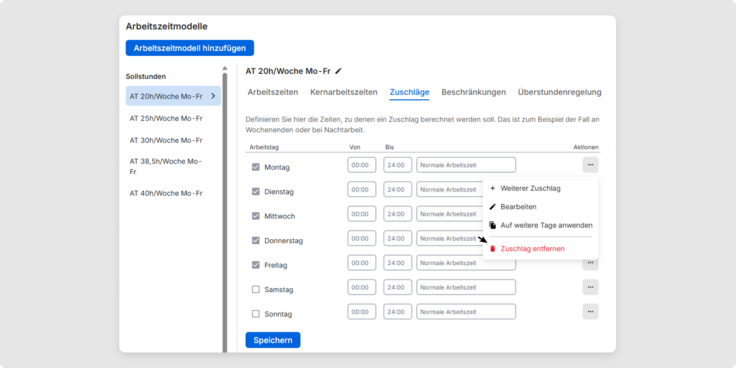Viewport: 736px width, 368px height.
Task: Click the Speichern button
Action: (x=273, y=340)
